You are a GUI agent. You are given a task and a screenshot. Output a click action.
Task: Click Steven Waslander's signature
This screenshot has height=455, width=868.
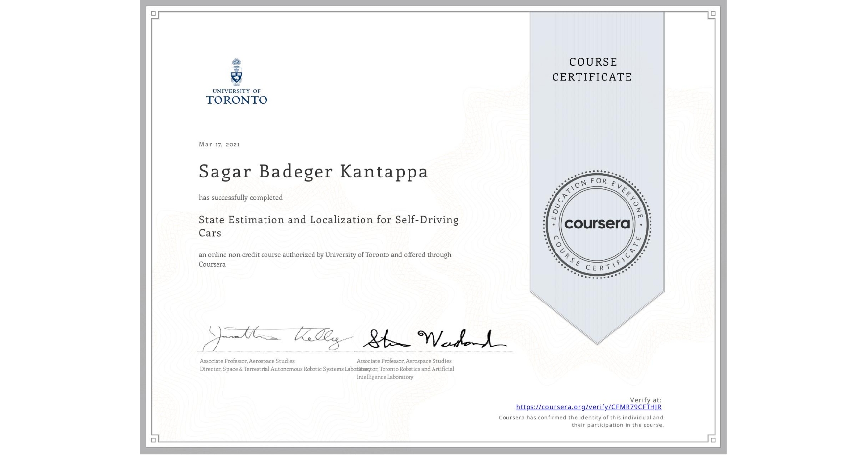(435, 339)
